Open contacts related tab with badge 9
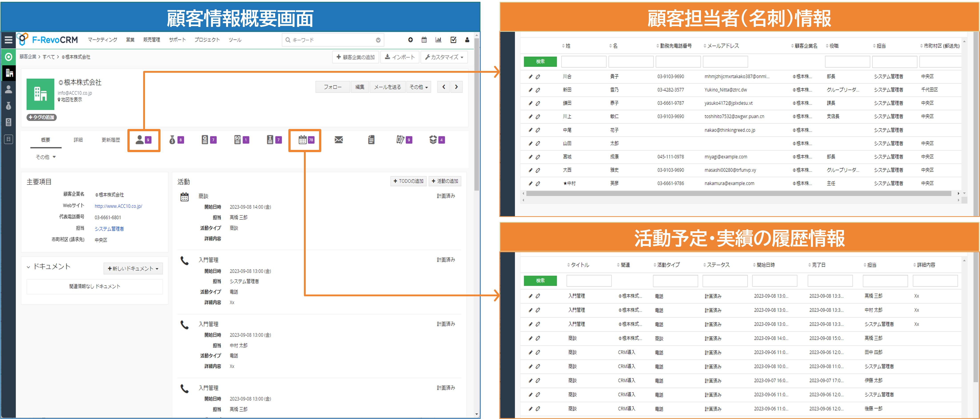Viewport: 980px width, 419px height. coord(144,140)
